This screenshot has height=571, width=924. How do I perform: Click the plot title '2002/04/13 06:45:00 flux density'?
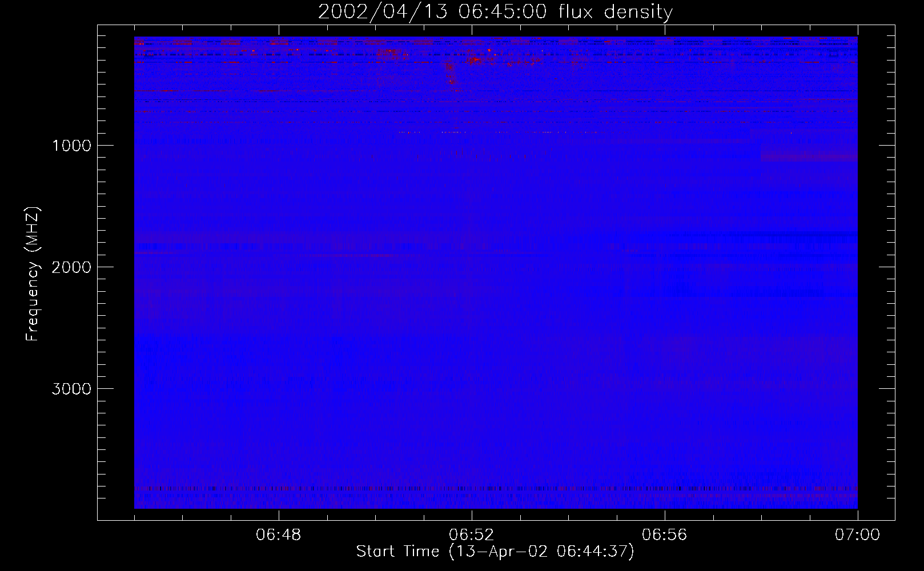[x=495, y=12]
